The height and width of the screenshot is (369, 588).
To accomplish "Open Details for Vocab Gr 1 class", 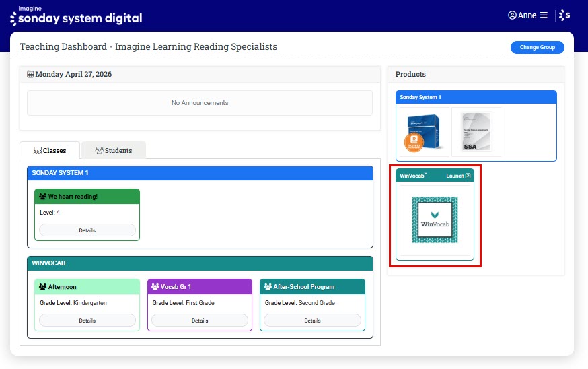I will click(x=200, y=321).
